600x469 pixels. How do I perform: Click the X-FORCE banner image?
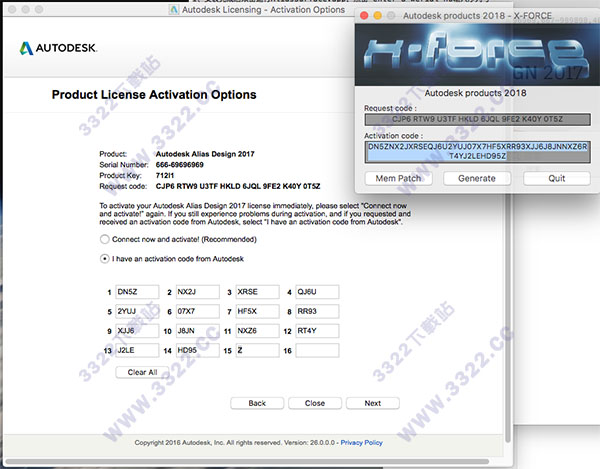coord(477,55)
